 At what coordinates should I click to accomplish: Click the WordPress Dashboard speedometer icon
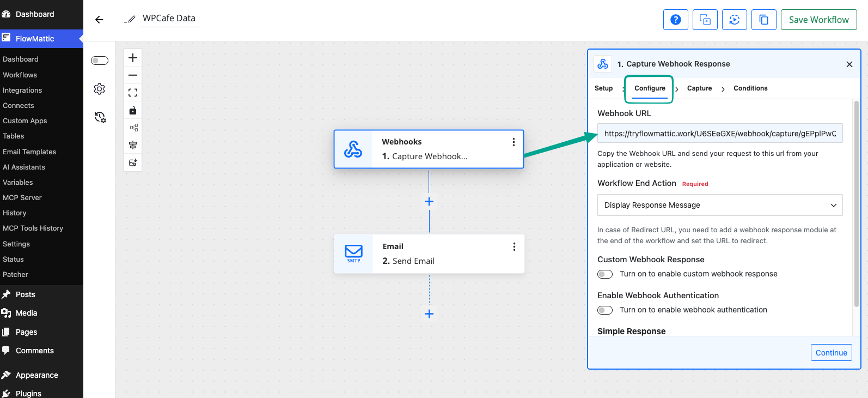[7, 14]
